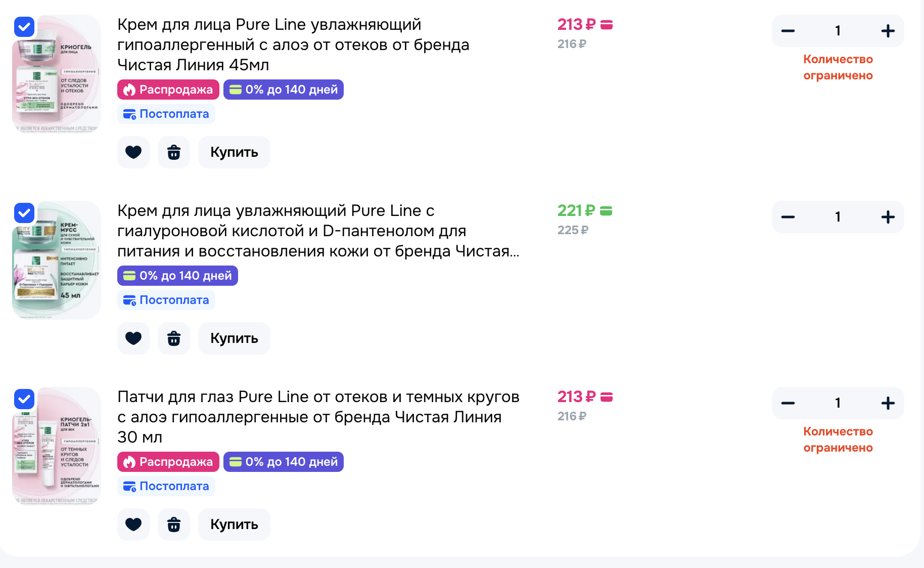View the aloe face cream product thumbnail

(57, 74)
